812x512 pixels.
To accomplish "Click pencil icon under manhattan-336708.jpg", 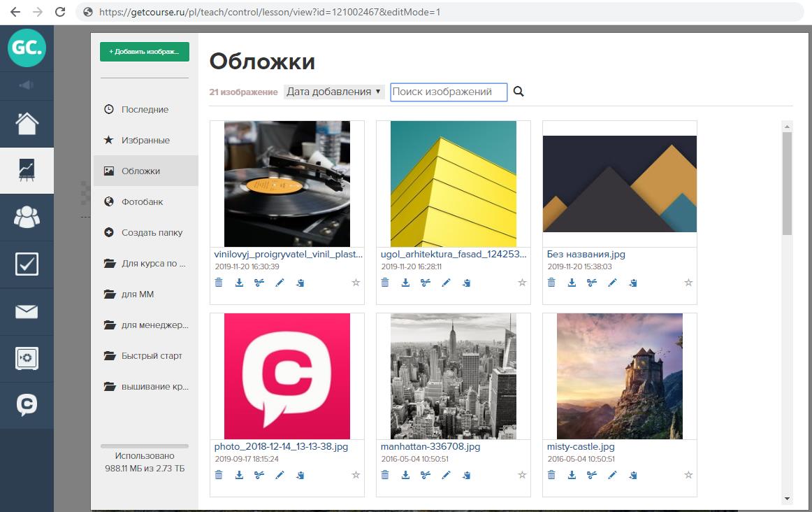I will (x=446, y=475).
